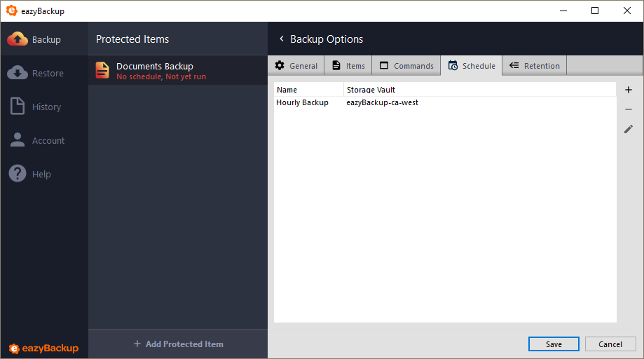644x359 pixels.
Task: Click the eazyBackup title bar app icon
Action: [x=11, y=11]
